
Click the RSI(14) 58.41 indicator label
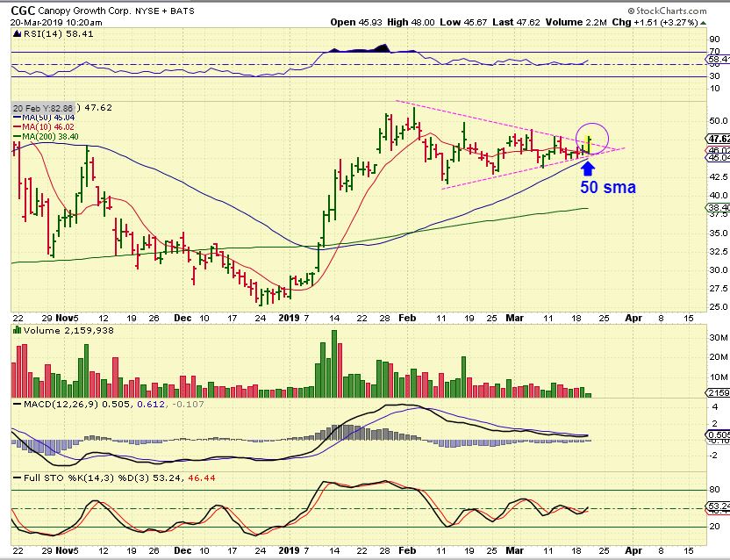click(x=58, y=33)
